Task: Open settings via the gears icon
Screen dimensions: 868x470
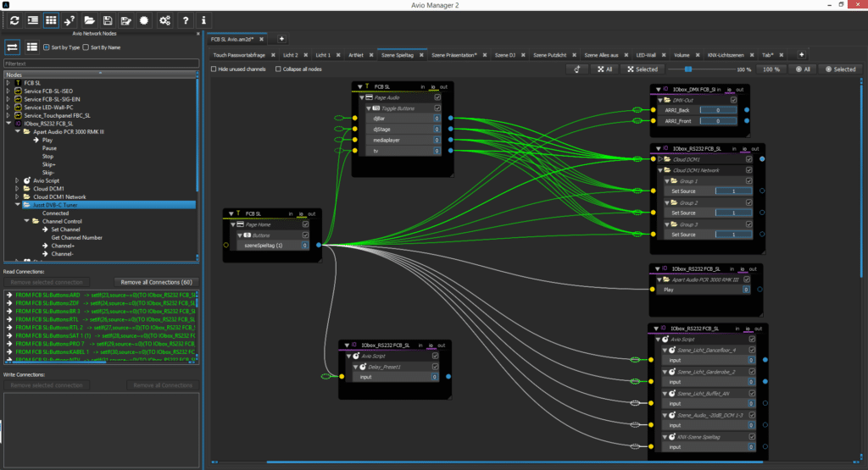Action: tap(164, 19)
